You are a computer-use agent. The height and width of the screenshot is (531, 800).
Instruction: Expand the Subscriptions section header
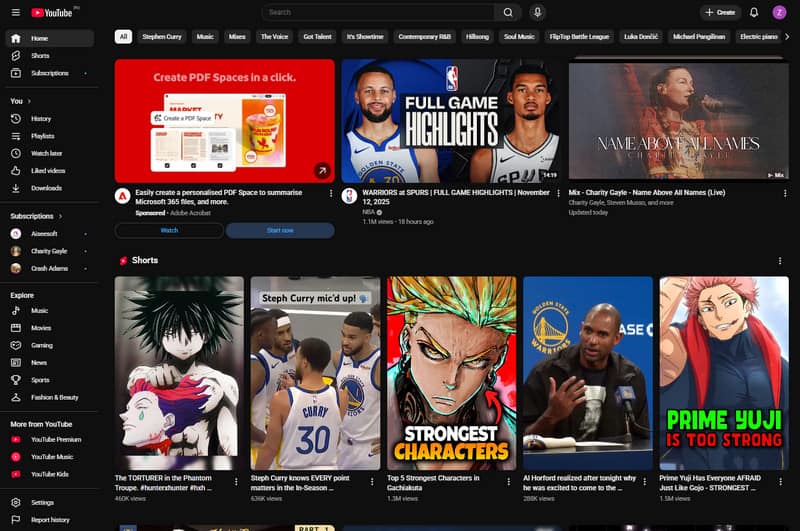(x=36, y=216)
